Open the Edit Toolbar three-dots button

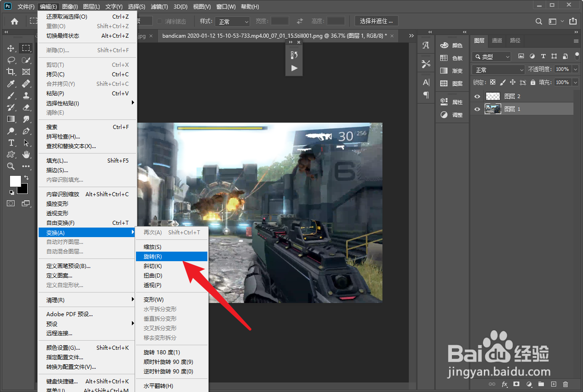[26, 166]
